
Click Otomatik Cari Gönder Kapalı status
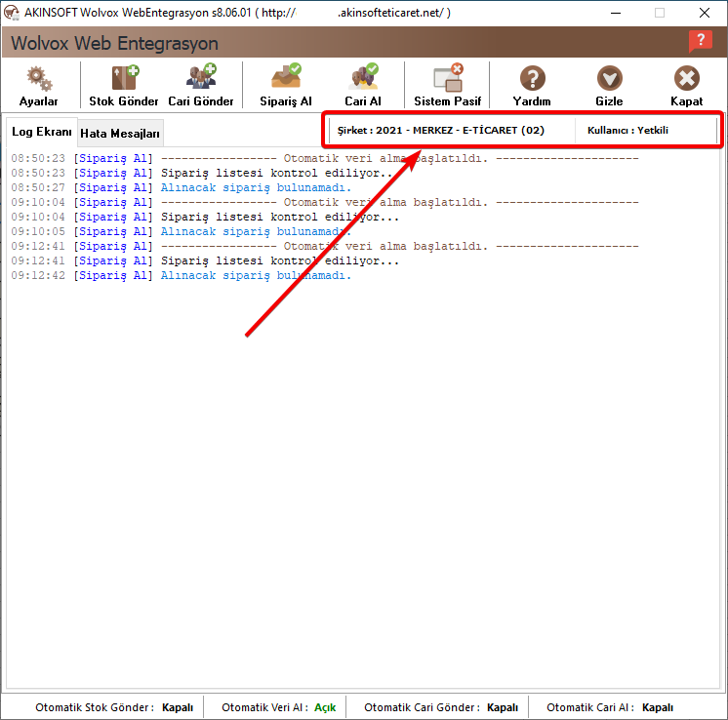tap(441, 707)
